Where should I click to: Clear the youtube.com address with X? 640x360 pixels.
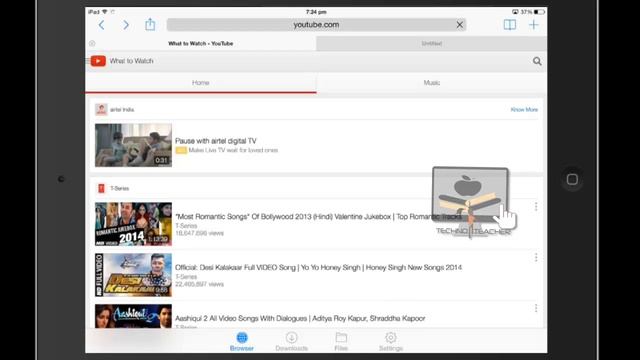pos(460,25)
